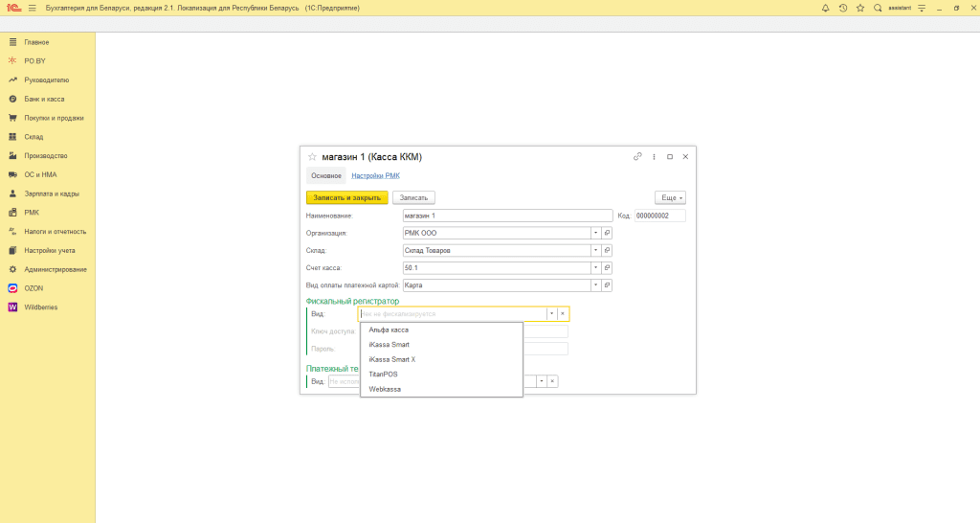The width and height of the screenshot is (980, 523).
Task: Open Организация value with open-item icon
Action: [x=607, y=233]
